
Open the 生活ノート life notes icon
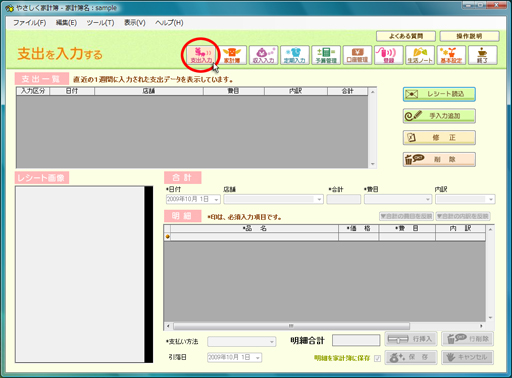[420, 55]
